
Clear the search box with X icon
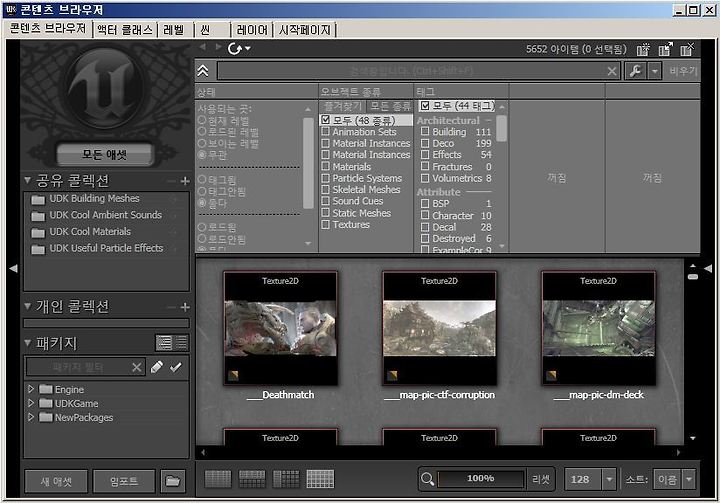[x=612, y=71]
